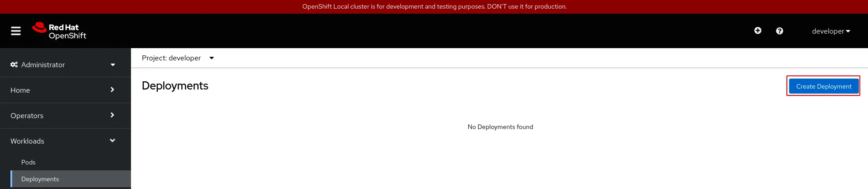868x189 pixels.
Task: Open the developer user menu
Action: click(x=830, y=31)
